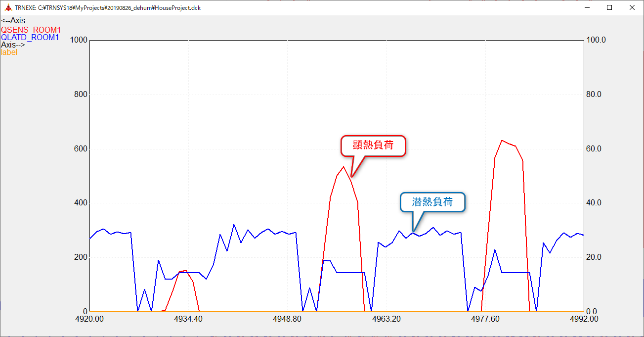Click right axis minimum value 0.0
This screenshot has height=337, width=644.
pos(591,311)
